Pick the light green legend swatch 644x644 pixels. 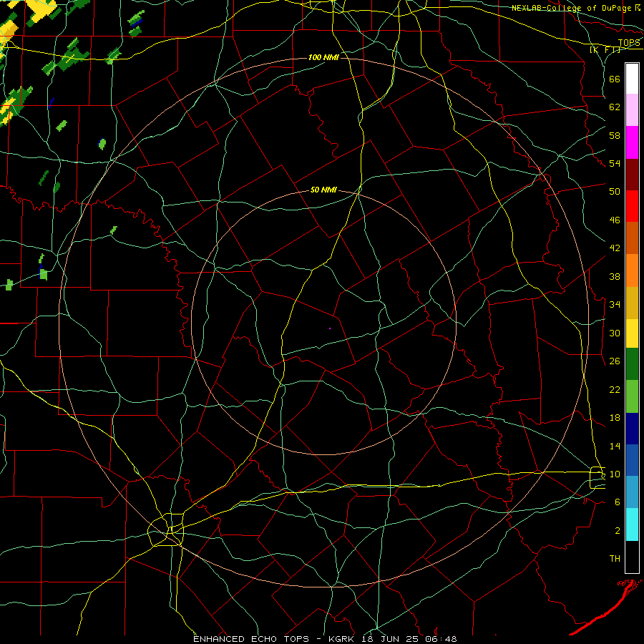tap(632, 396)
